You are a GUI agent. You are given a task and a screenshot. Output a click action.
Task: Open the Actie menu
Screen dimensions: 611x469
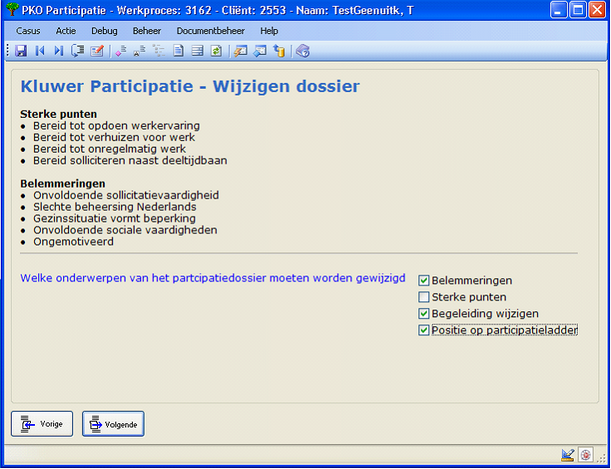[66, 31]
